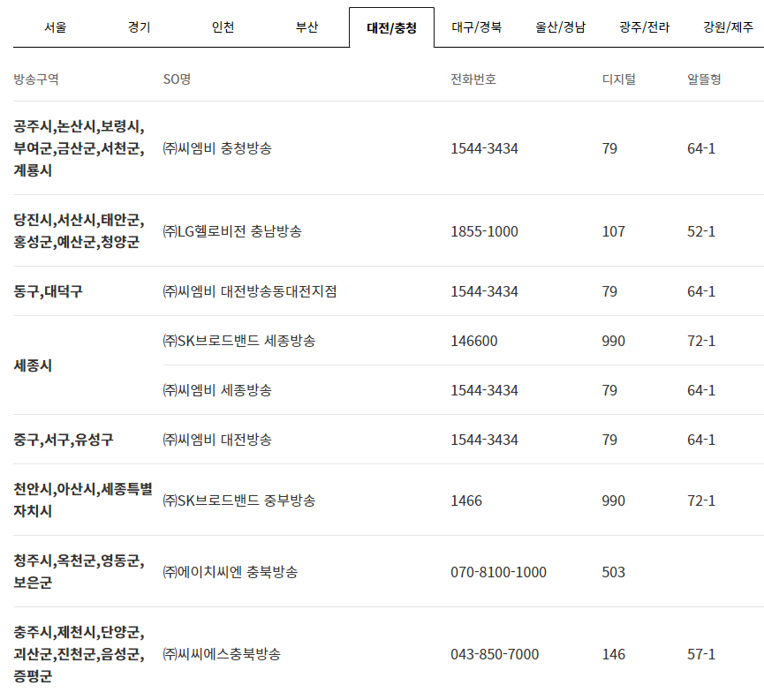Select the 공주시,논산시,보령시 region cell
This screenshot has width=764, height=700.
click(x=79, y=148)
